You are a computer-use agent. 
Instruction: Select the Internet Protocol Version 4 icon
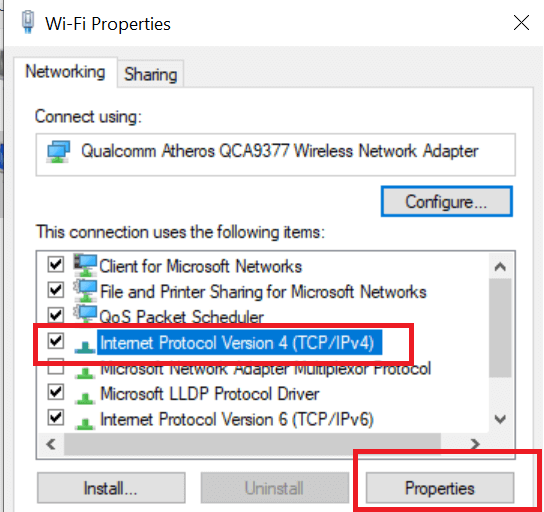[85, 347]
